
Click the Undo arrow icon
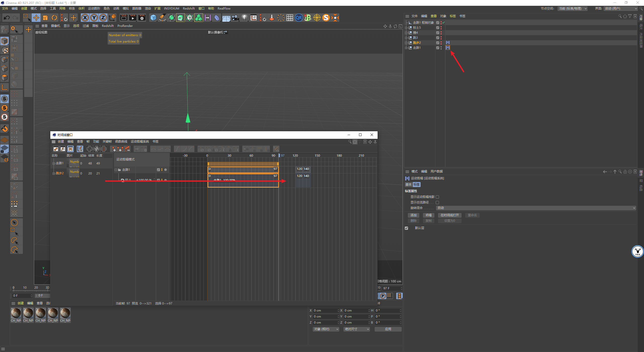click(x=7, y=18)
